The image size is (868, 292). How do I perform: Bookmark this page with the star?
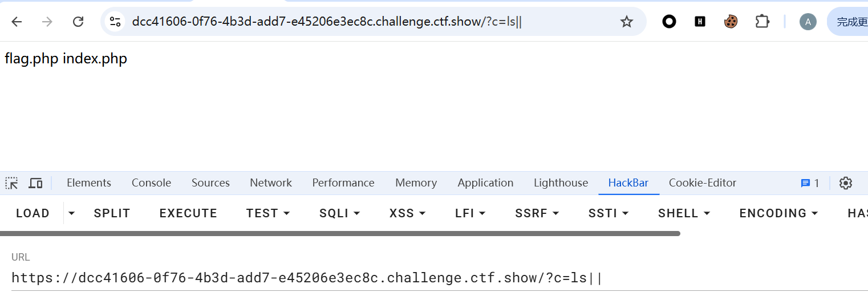627,22
